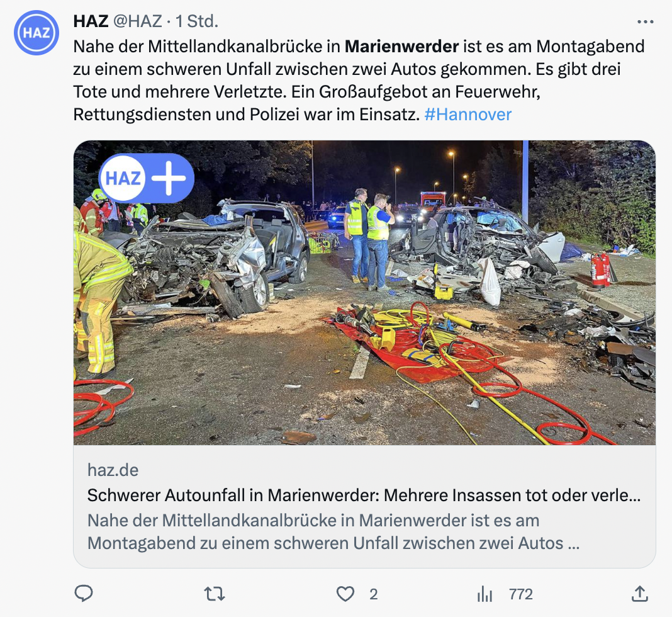The width and height of the screenshot is (672, 617).
Task: Open the @HAZ handle link
Action: click(138, 21)
